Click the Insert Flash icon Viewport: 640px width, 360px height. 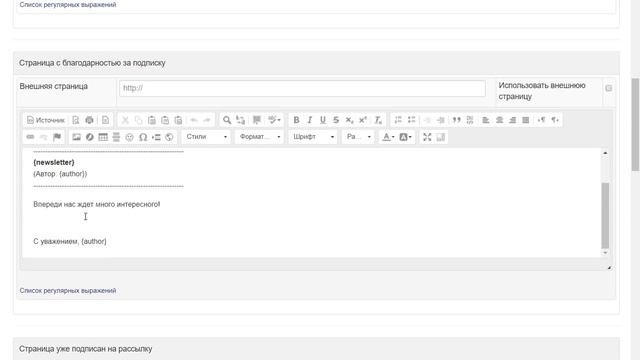90,137
